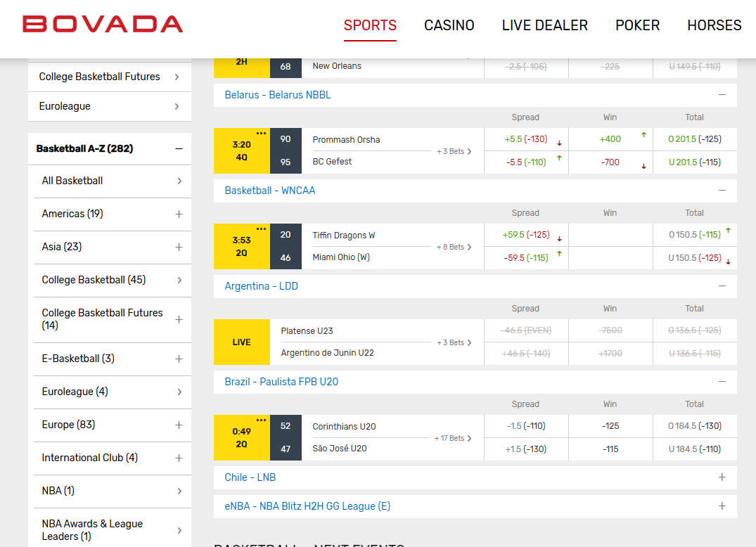Expand the Europe (83) category
The width and height of the screenshot is (756, 547).
coord(179,425)
